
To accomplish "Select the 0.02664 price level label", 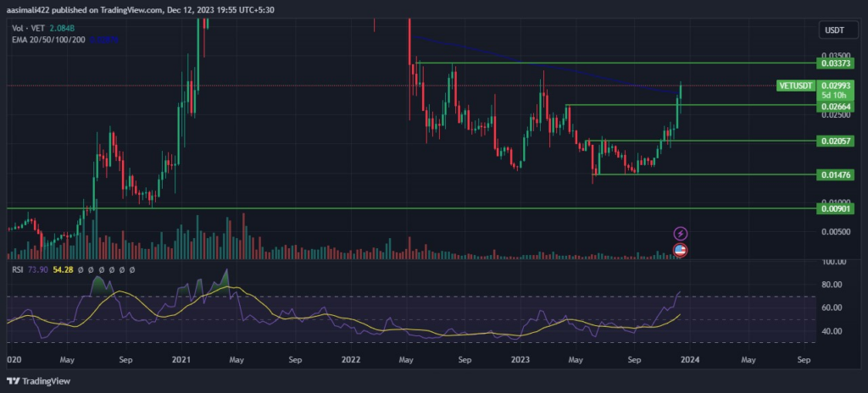I will click(x=836, y=105).
